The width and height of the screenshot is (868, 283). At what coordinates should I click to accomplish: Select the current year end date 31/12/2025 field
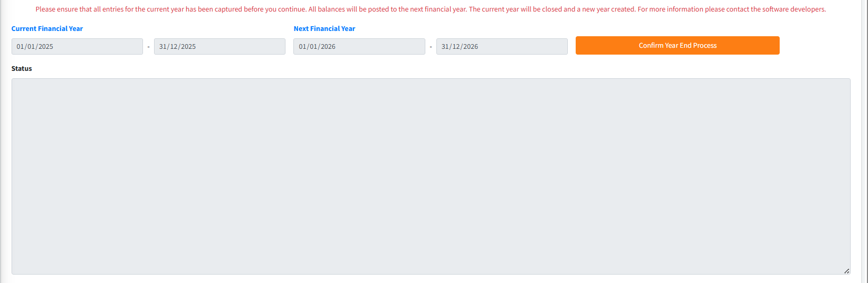click(x=219, y=47)
